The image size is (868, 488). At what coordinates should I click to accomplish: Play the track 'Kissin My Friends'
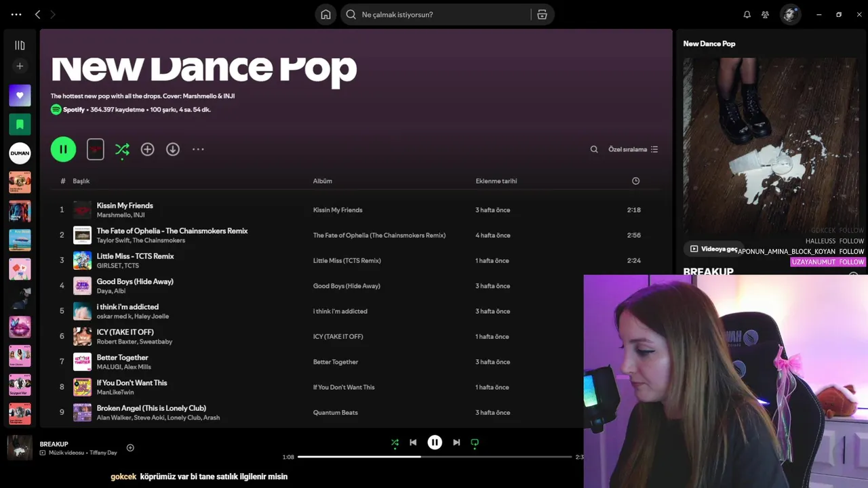click(x=125, y=205)
